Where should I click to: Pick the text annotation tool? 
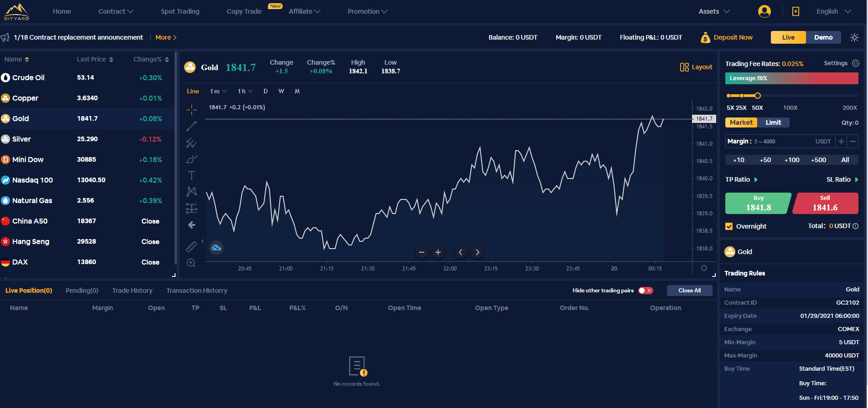pyautogui.click(x=191, y=175)
